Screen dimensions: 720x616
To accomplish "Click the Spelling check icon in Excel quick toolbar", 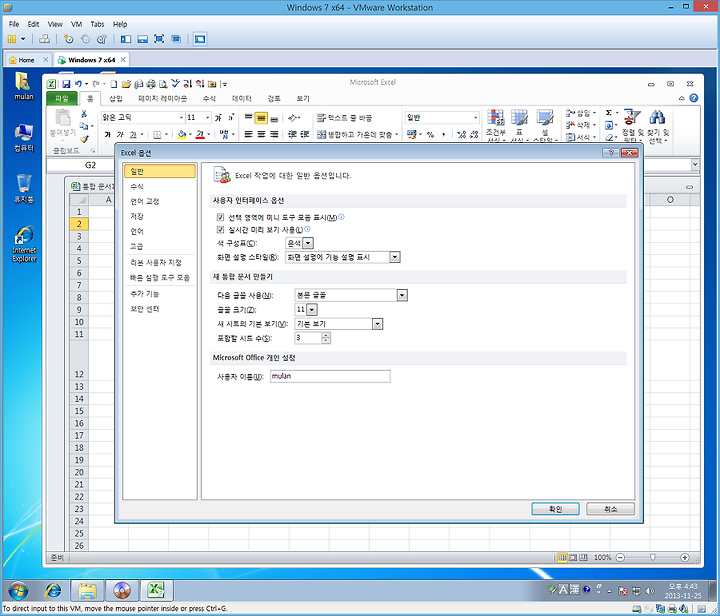I will point(175,84).
